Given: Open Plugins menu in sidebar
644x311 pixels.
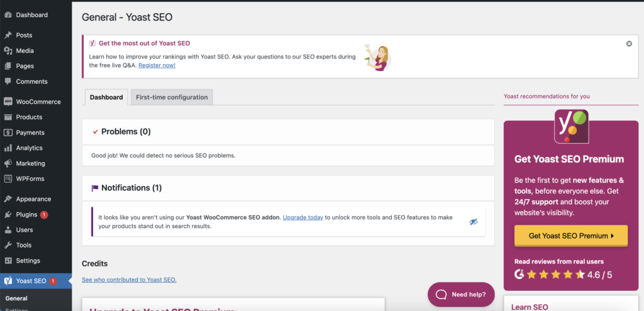Looking at the screenshot, I should 26,215.
